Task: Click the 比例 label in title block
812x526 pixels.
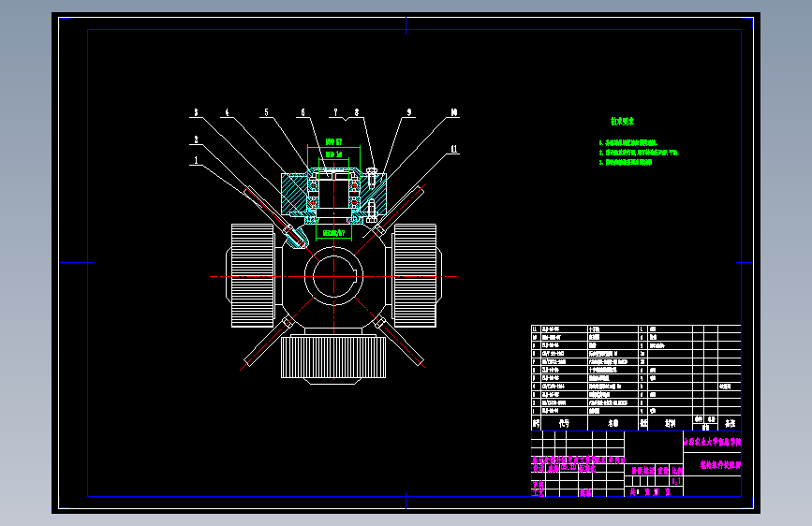Action: 677,471
